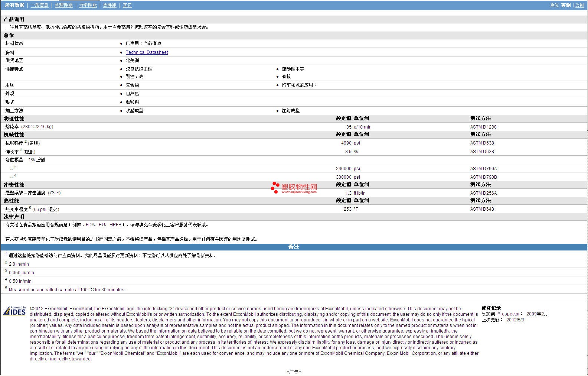Open the Technical Datasheet link
The width and height of the screenshot is (588, 376).
point(147,52)
